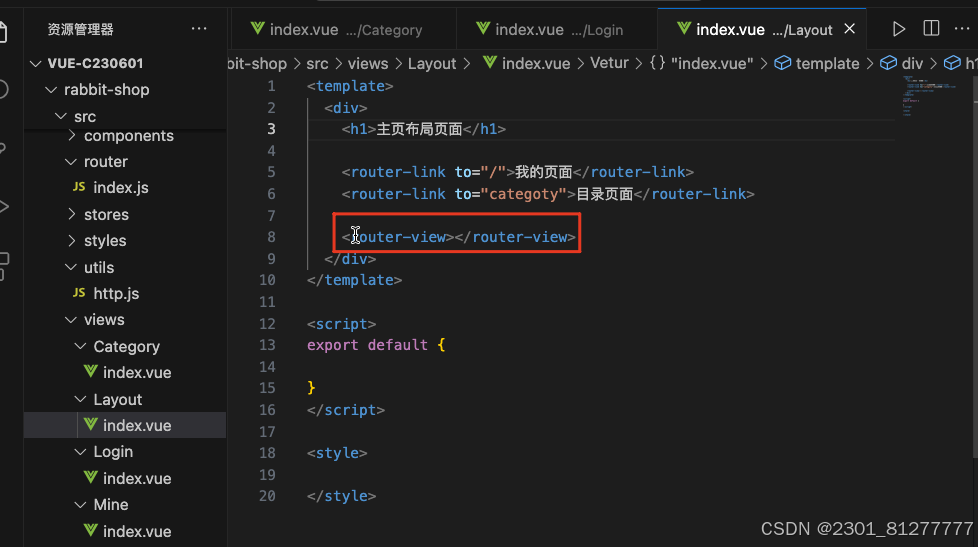
Task: Select index.vue in the breadcrumb
Action: point(536,64)
